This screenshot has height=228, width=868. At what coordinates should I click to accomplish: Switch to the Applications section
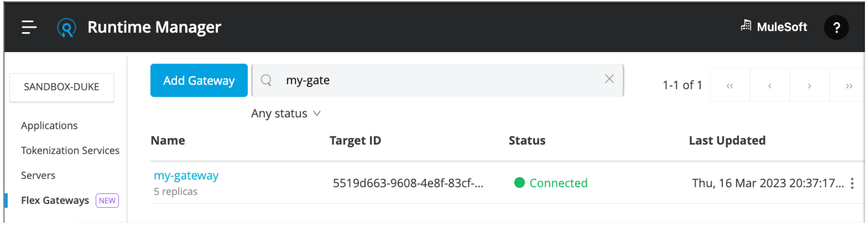(x=49, y=126)
